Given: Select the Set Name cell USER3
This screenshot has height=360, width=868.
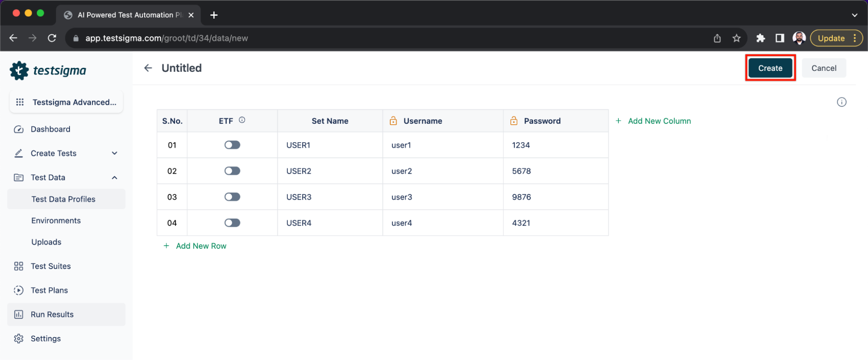Looking at the screenshot, I should [330, 197].
